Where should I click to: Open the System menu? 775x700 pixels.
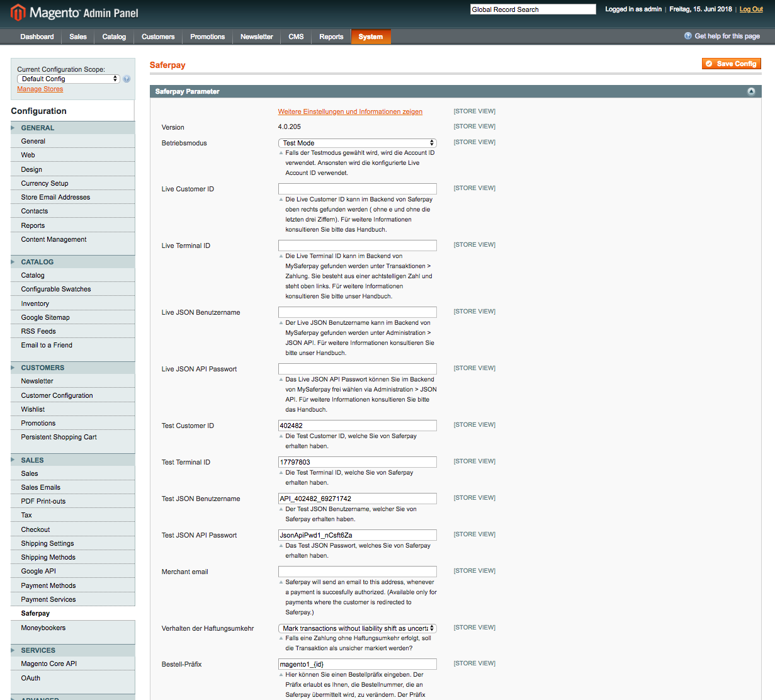click(x=371, y=37)
